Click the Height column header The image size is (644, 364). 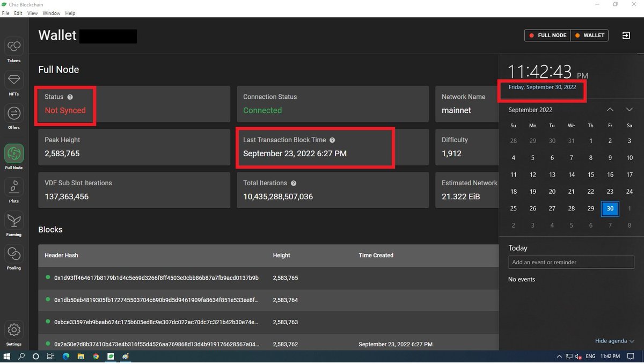point(281,256)
